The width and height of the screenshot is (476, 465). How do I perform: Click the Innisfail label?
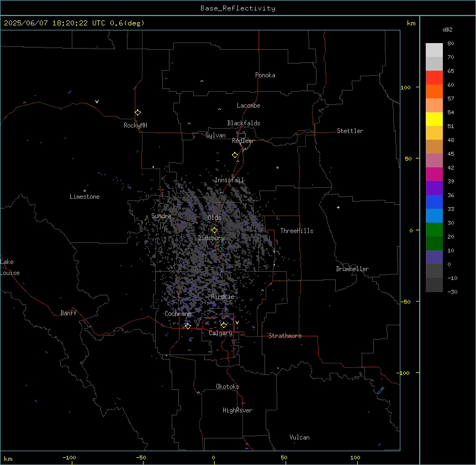tap(229, 180)
